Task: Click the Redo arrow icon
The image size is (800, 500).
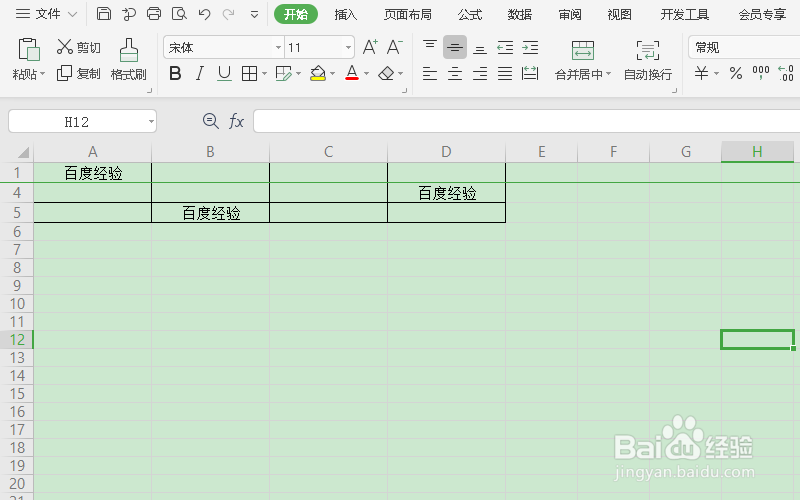Action: pos(228,14)
